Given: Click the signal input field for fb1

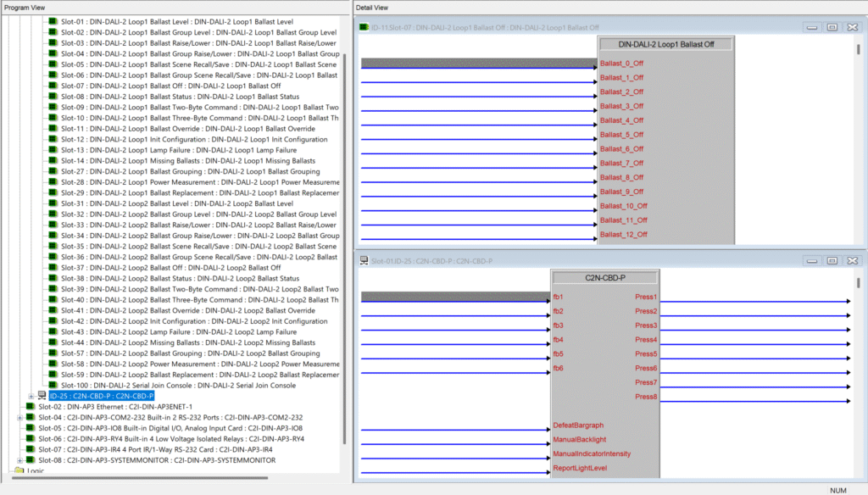Looking at the screenshot, I should [x=455, y=297].
